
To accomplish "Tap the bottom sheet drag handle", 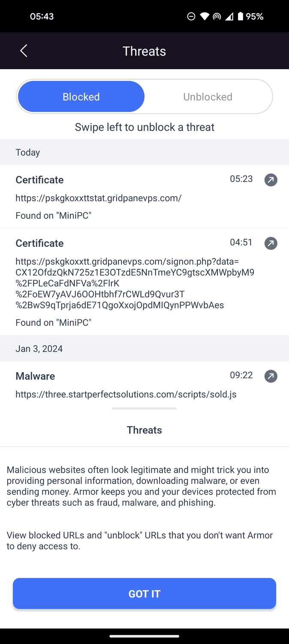I will (x=144, y=408).
